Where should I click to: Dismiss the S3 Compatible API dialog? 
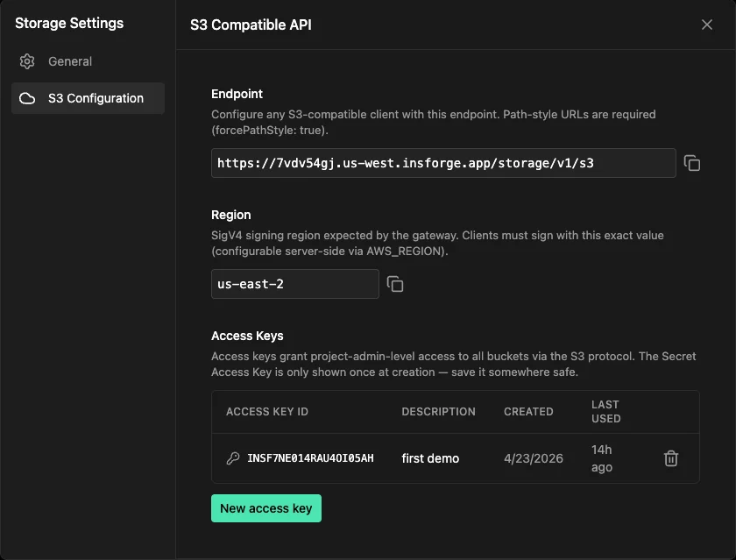click(707, 25)
